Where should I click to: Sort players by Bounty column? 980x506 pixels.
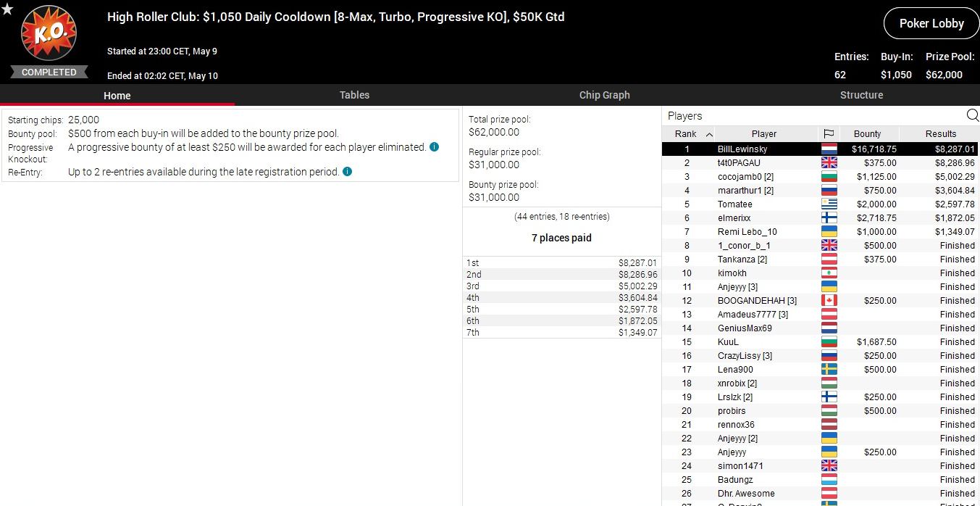pos(867,134)
